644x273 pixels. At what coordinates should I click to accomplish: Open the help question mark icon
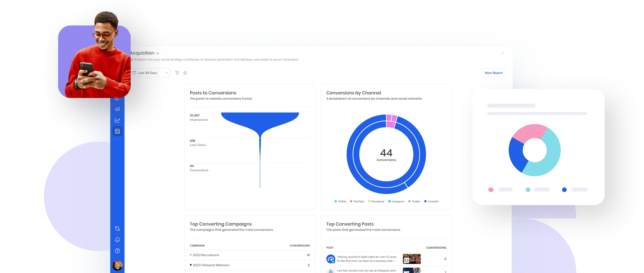coord(118,251)
